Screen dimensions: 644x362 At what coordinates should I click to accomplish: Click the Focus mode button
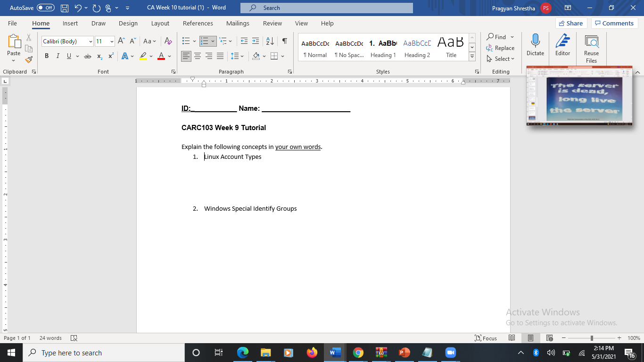(486, 338)
